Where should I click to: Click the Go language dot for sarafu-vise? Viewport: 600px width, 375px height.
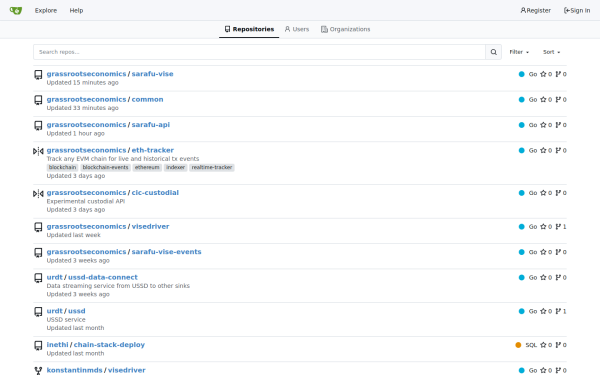[x=522, y=74]
